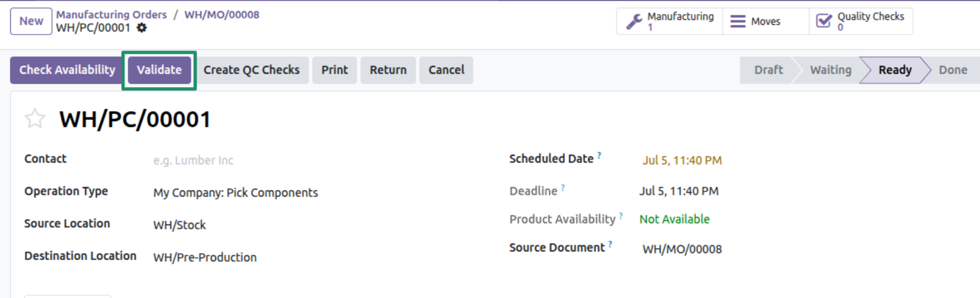Click Check Availability button

[x=67, y=70]
